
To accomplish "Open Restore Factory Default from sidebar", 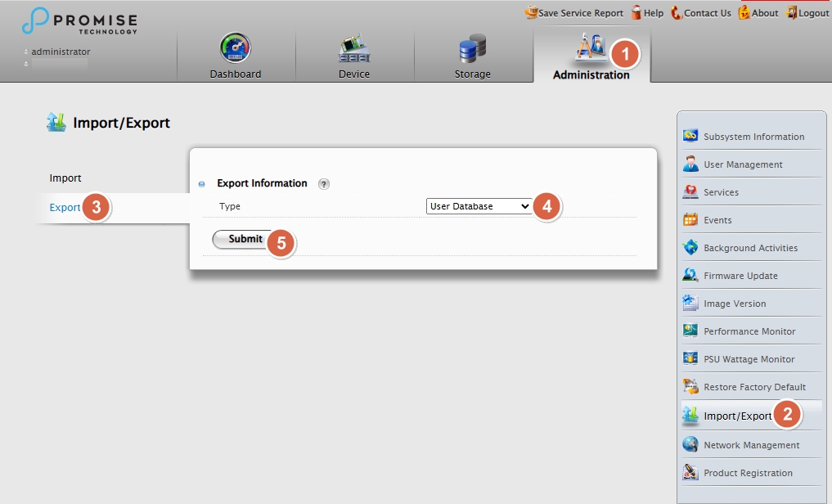I will pos(754,387).
